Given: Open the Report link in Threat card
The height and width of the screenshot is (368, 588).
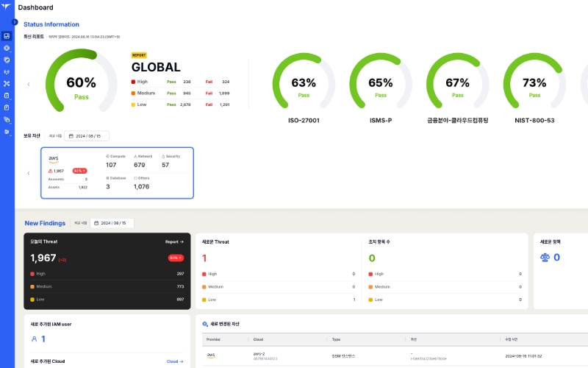Looking at the screenshot, I should (x=174, y=241).
